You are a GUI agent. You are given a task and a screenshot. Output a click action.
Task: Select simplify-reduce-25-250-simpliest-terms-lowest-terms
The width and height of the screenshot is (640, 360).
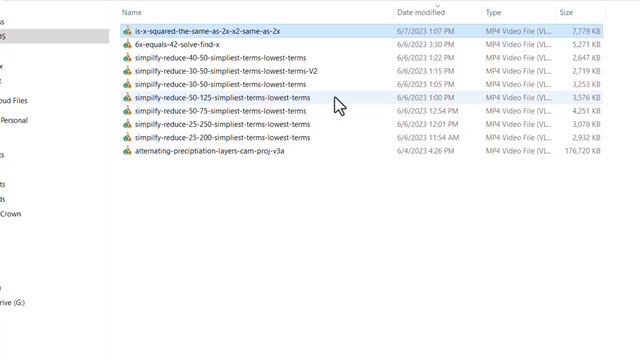(x=222, y=124)
